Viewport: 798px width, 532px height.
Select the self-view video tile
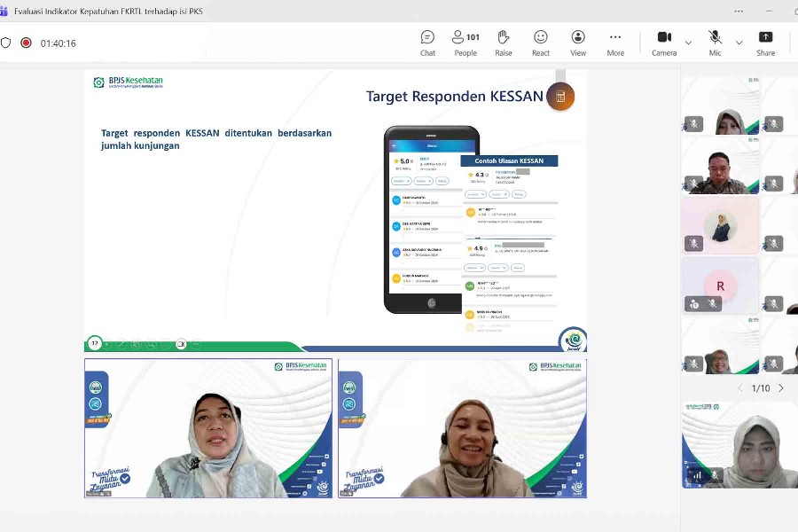pyautogui.click(x=740, y=445)
